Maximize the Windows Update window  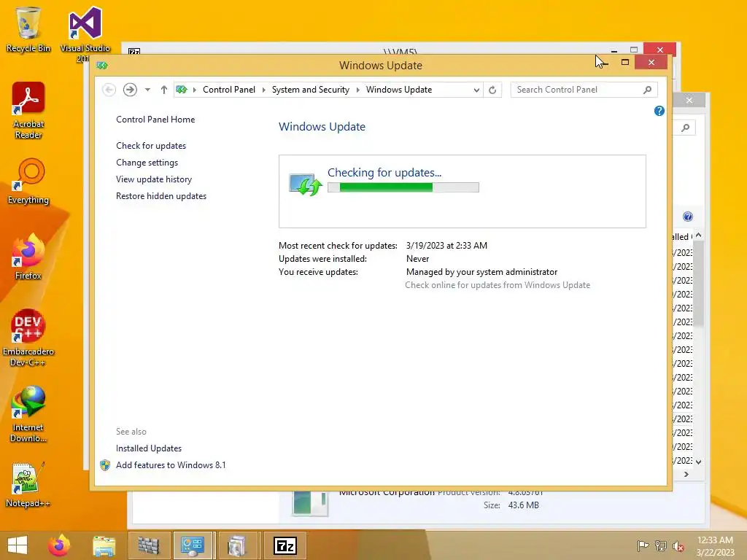coord(625,62)
